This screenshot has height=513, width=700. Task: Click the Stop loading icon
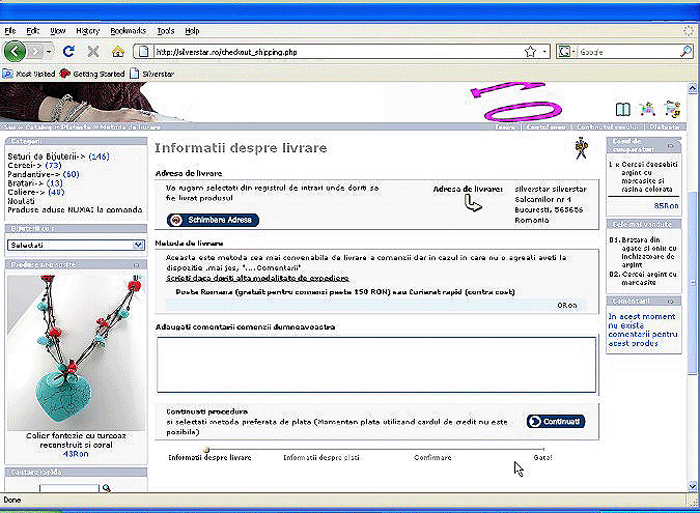point(93,51)
